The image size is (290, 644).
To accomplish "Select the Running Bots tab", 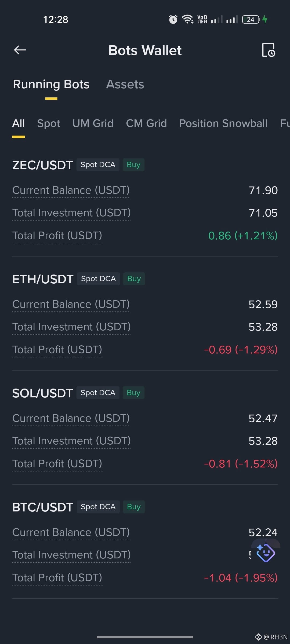I will click(51, 84).
